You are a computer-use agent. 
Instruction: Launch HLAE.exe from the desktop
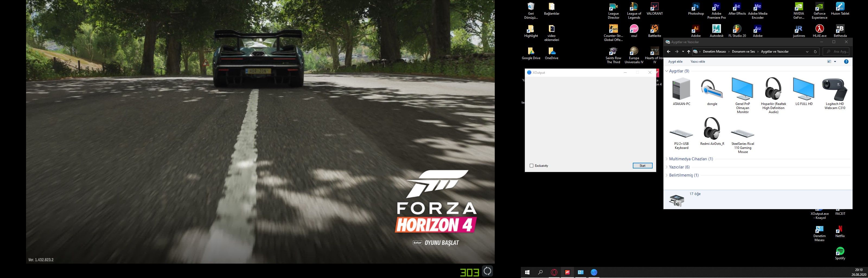[819, 31]
